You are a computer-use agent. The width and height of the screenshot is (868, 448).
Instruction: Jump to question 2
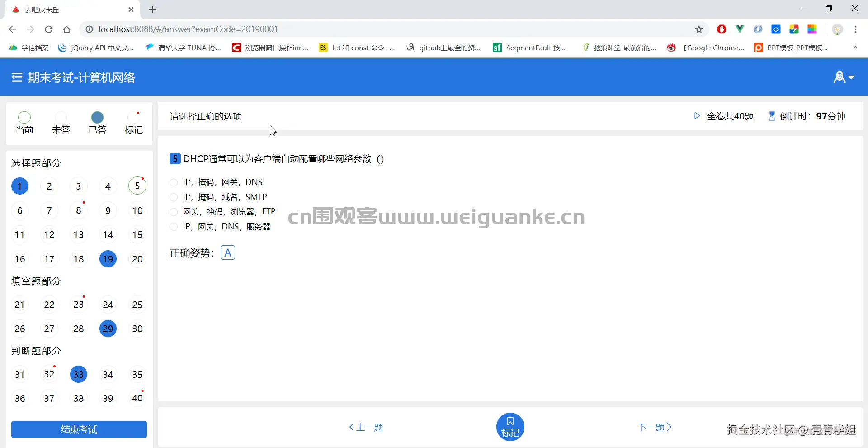tap(49, 186)
